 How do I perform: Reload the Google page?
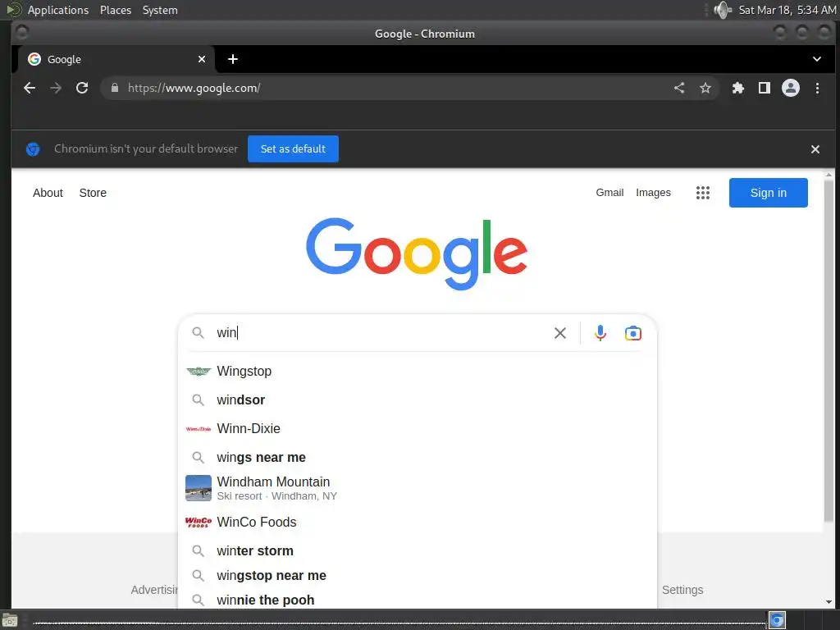(x=82, y=88)
